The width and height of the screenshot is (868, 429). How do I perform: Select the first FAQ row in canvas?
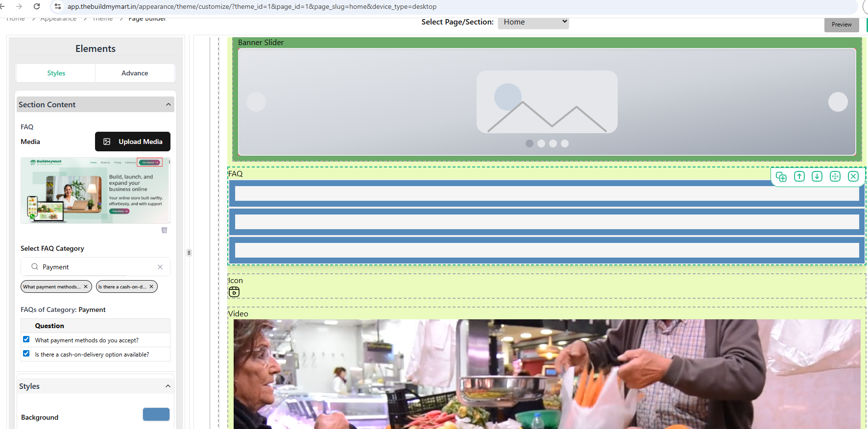(547, 193)
